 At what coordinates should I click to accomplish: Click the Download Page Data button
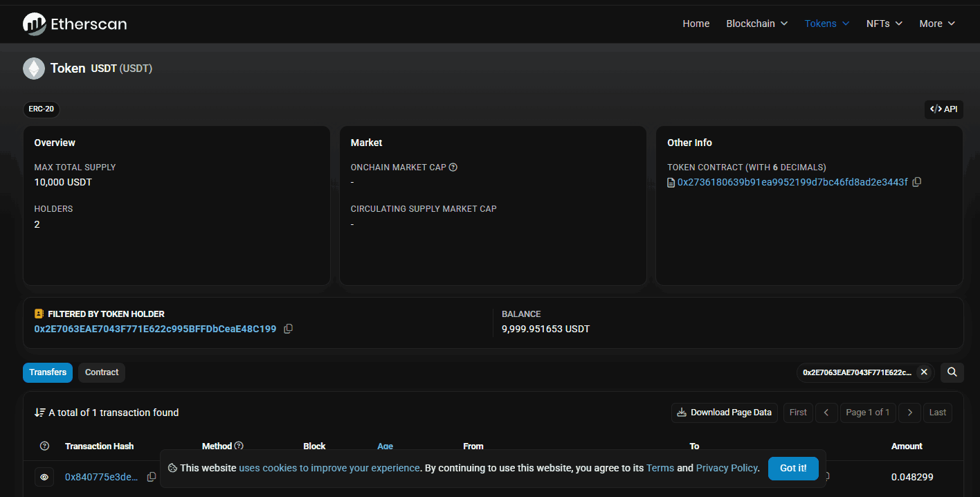click(725, 413)
